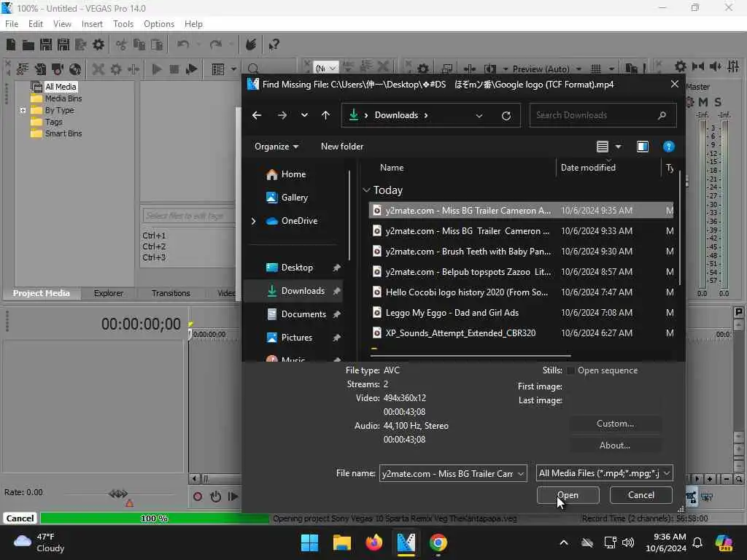Viewport: 747px width, 560px height.
Task: Click the Save project floppy icon
Action: [46, 44]
